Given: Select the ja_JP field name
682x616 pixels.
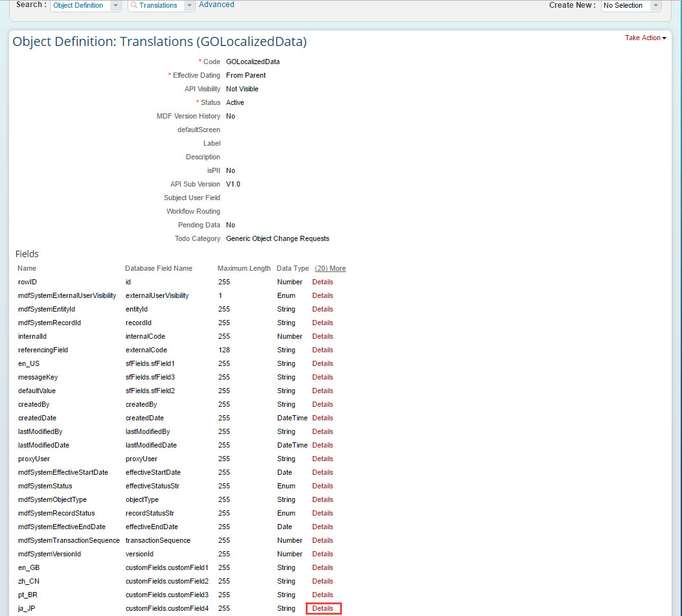Looking at the screenshot, I should 27,609.
